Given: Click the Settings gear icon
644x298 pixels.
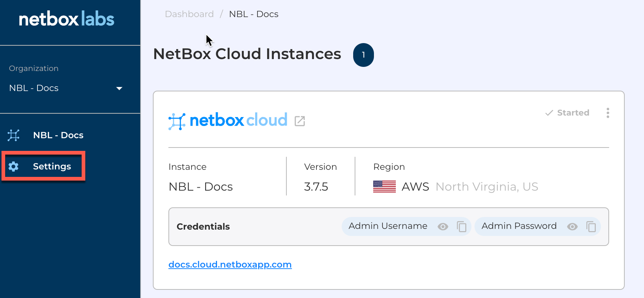Looking at the screenshot, I should [x=14, y=166].
